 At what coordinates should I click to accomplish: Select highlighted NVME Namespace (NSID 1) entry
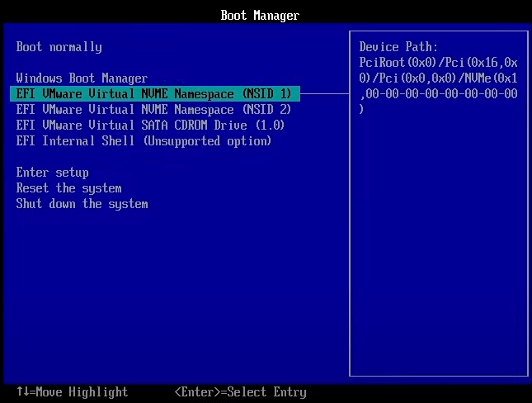click(154, 94)
